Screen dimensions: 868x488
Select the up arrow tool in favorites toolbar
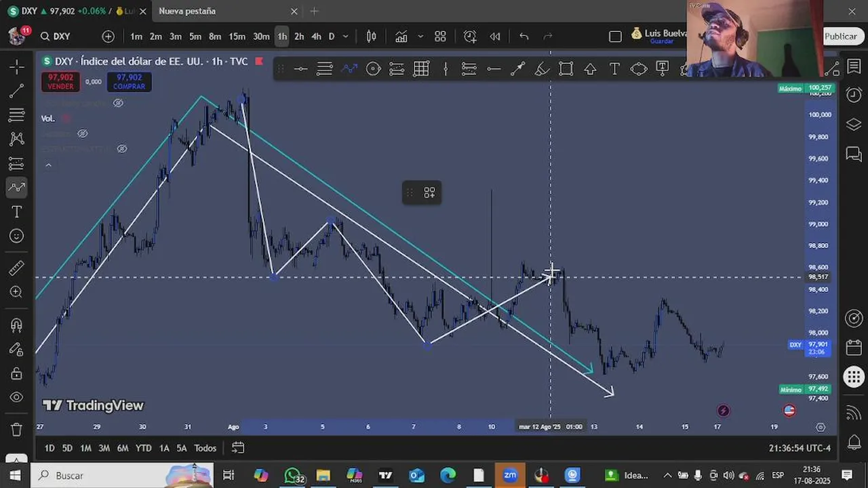coord(590,68)
